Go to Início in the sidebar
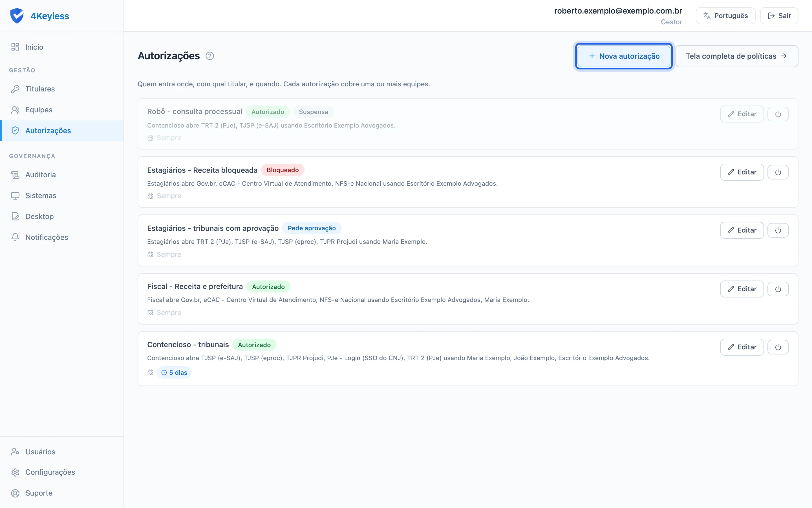 coord(62,47)
